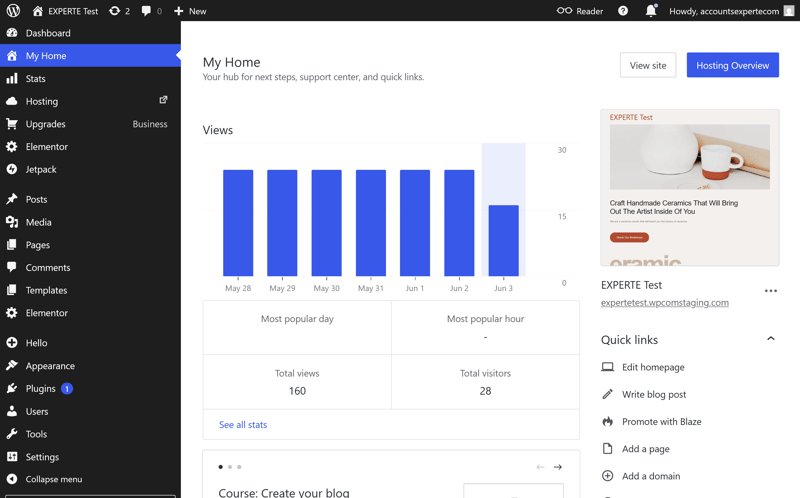Select the third carousel dot
Image resolution: width=800 pixels, height=498 pixels.
coord(239,467)
